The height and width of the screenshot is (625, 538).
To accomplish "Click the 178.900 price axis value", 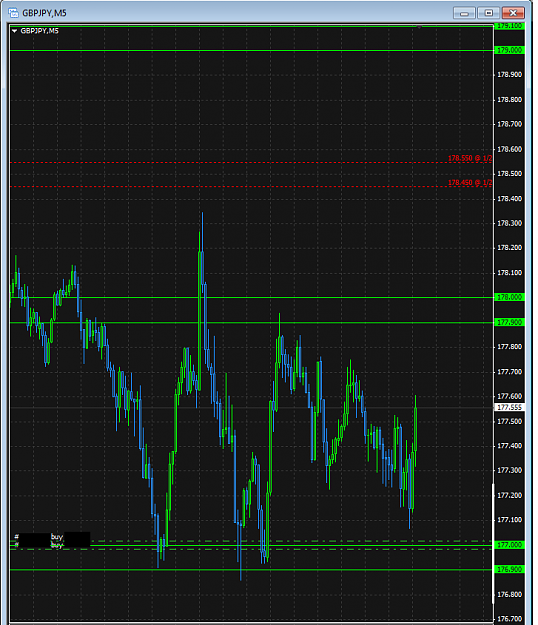I will [x=509, y=75].
